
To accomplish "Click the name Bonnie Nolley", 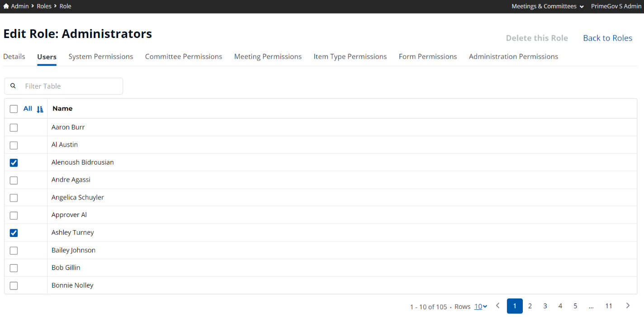I will [72, 285].
